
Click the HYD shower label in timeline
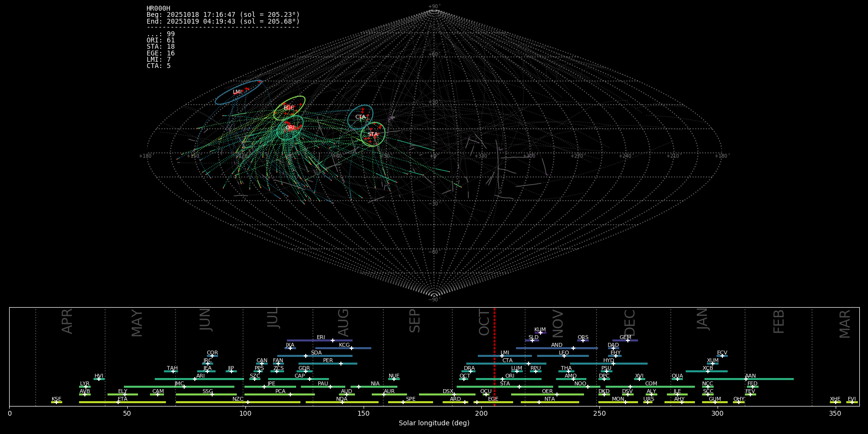[609, 361]
